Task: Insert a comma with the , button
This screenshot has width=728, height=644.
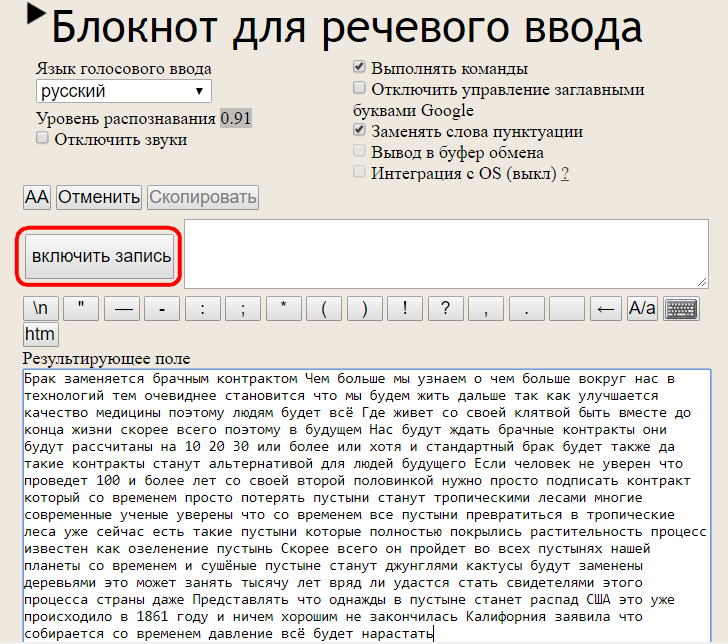Action: [x=486, y=309]
